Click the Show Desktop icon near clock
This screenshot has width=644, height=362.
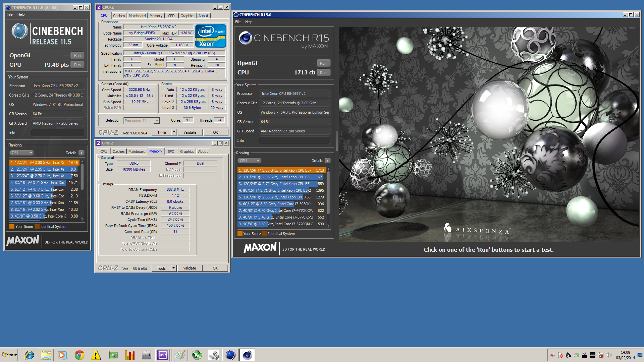[x=640, y=355]
